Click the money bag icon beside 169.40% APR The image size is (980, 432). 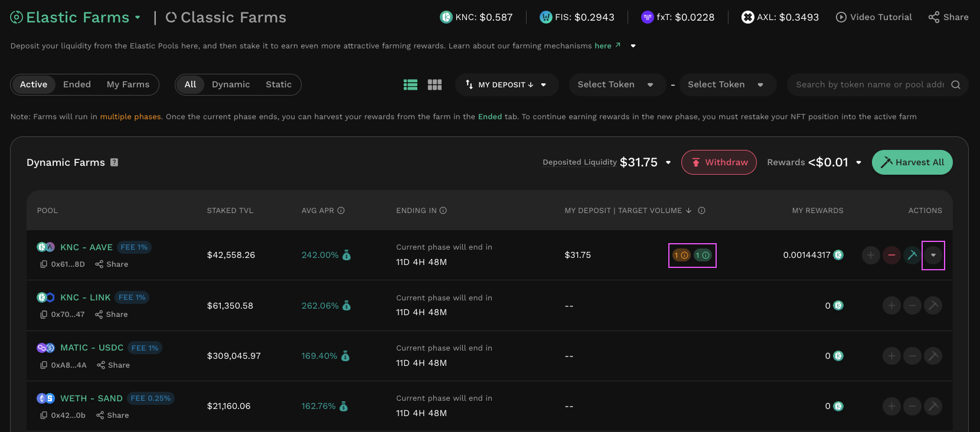(x=345, y=356)
